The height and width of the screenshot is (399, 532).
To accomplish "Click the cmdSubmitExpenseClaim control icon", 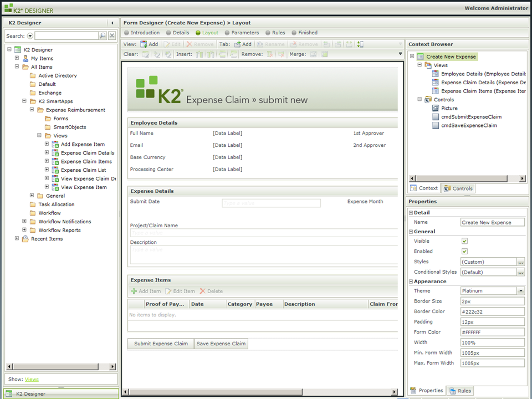I will tap(436, 117).
